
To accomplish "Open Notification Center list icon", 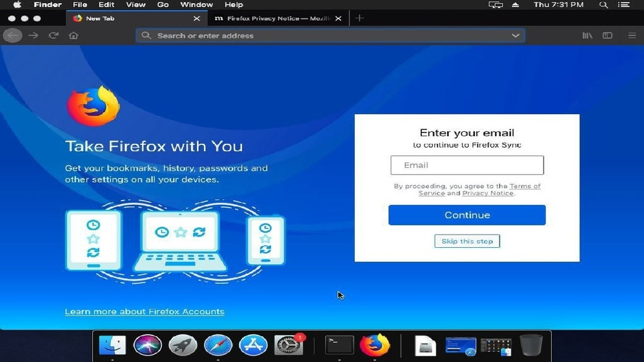I will (x=623, y=4).
